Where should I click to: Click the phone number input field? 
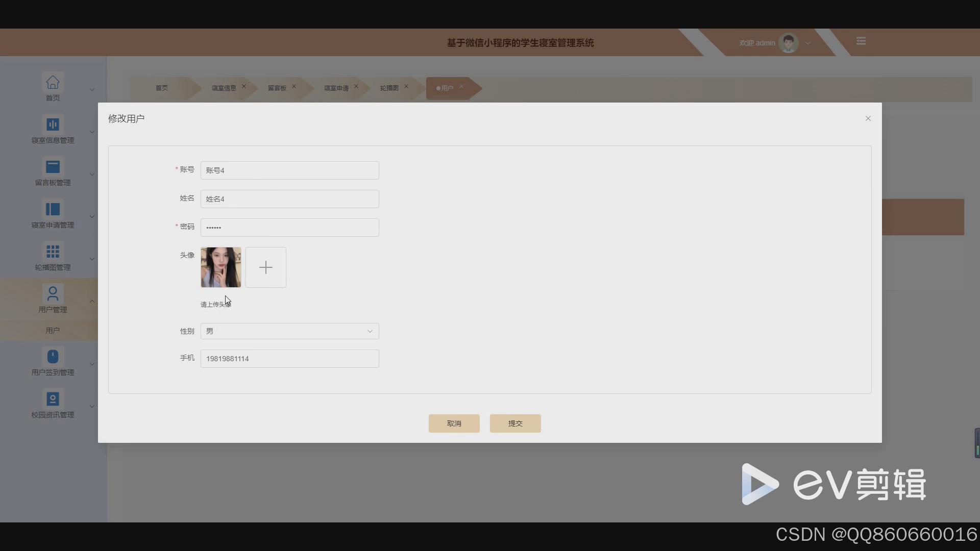pyautogui.click(x=289, y=359)
